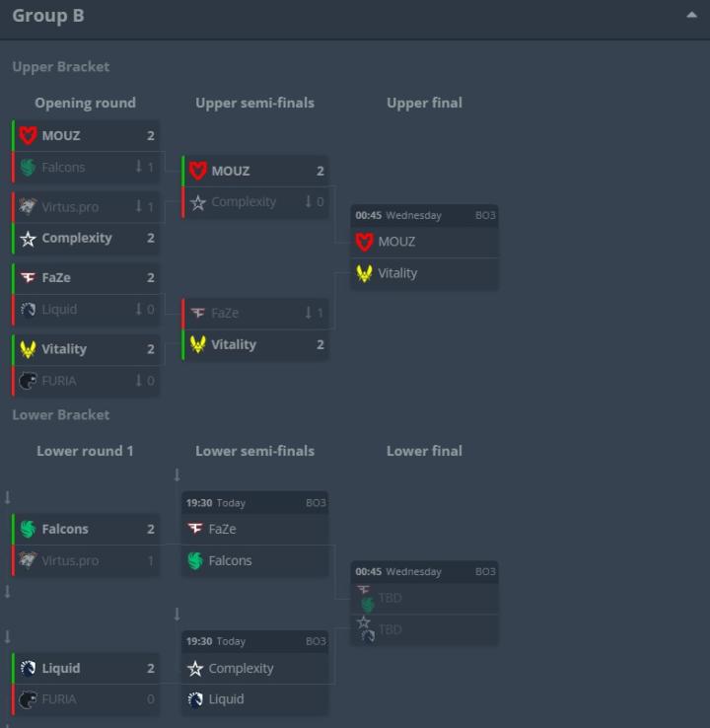Click Liquid team name in Lower round 1
710x728 pixels.
pyautogui.click(x=61, y=668)
